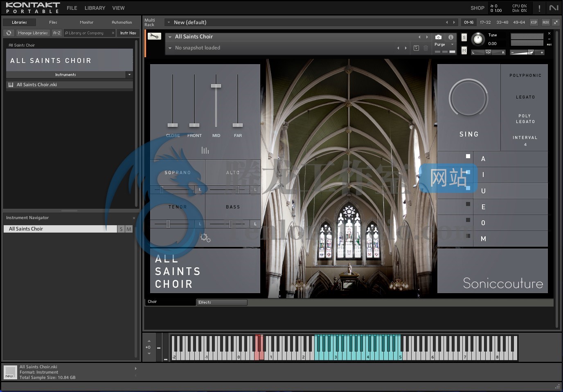Click the Manage Libraries button
The image size is (563, 392).
tap(33, 33)
